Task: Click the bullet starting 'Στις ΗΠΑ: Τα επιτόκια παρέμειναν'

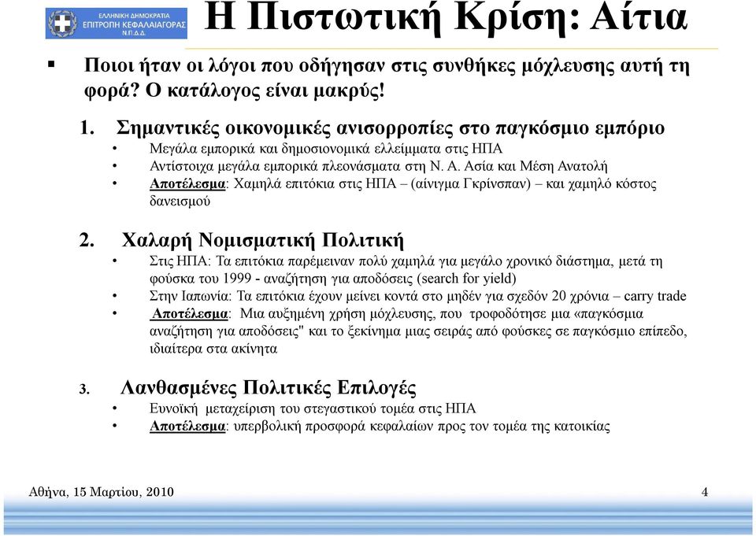Action: tap(406, 270)
